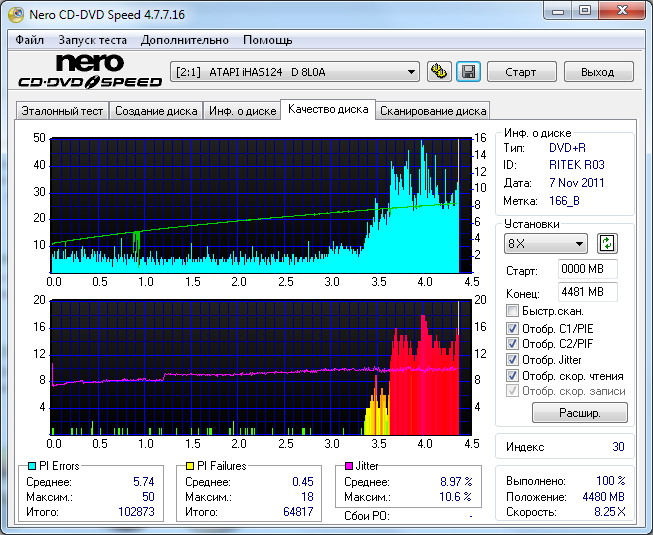Open the Помощь menu
Screen dimensions: 653x535
(x=267, y=40)
